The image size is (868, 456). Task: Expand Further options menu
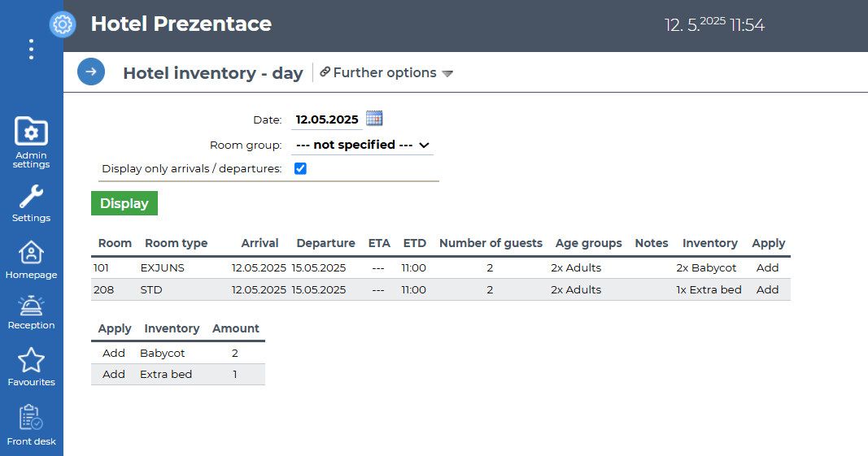(386, 73)
